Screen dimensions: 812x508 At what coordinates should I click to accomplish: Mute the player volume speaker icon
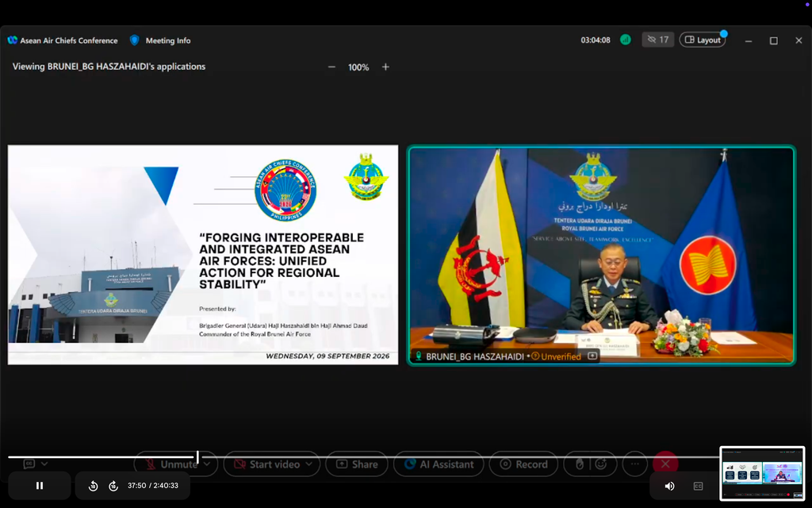point(669,486)
